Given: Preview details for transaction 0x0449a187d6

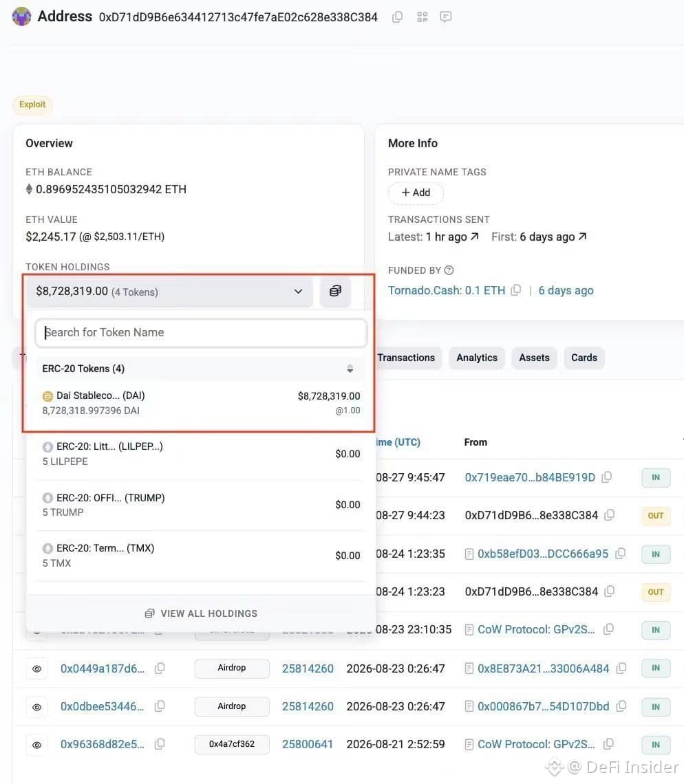Looking at the screenshot, I should click(37, 668).
